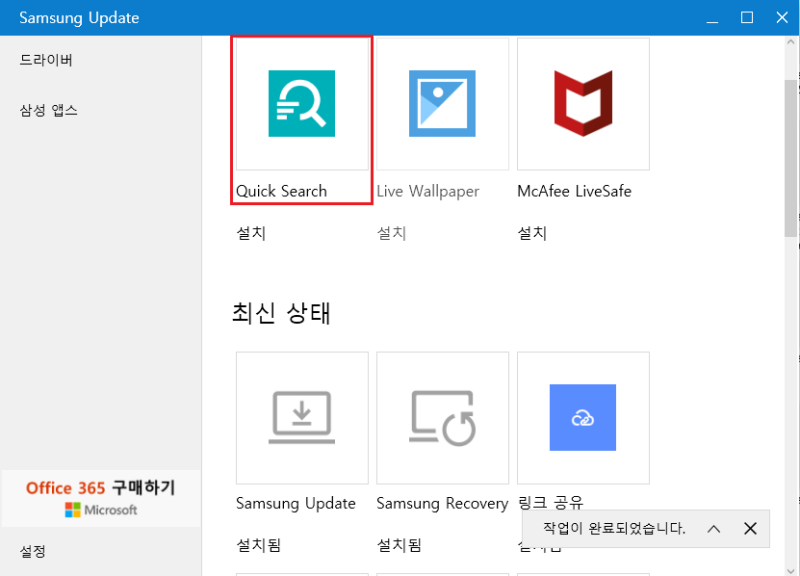Click the Samsung Recovery icon
800x576 pixels.
(442, 418)
